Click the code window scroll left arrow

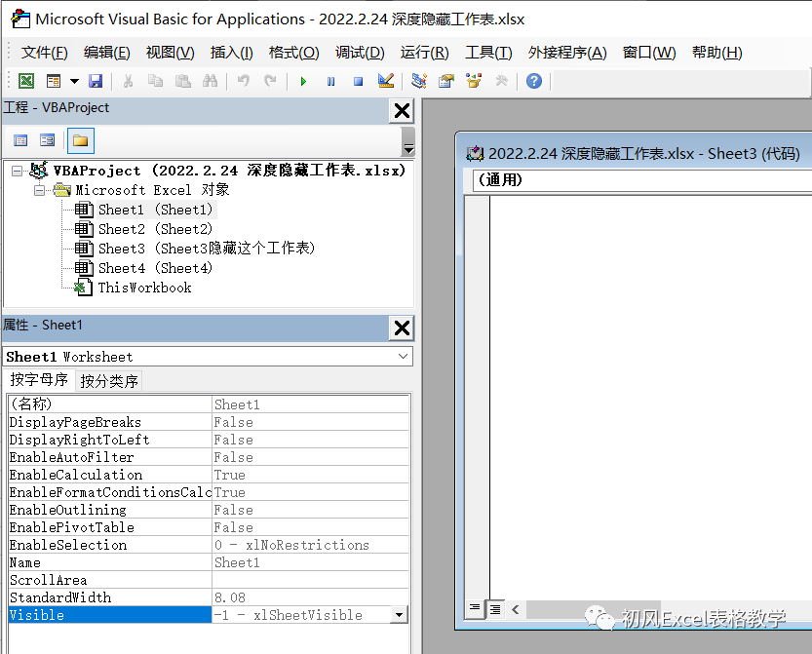(x=516, y=609)
